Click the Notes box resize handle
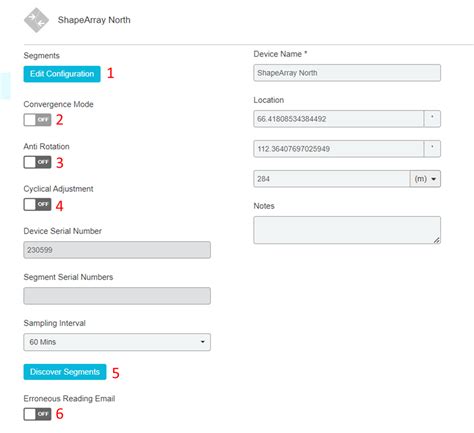 437,240
